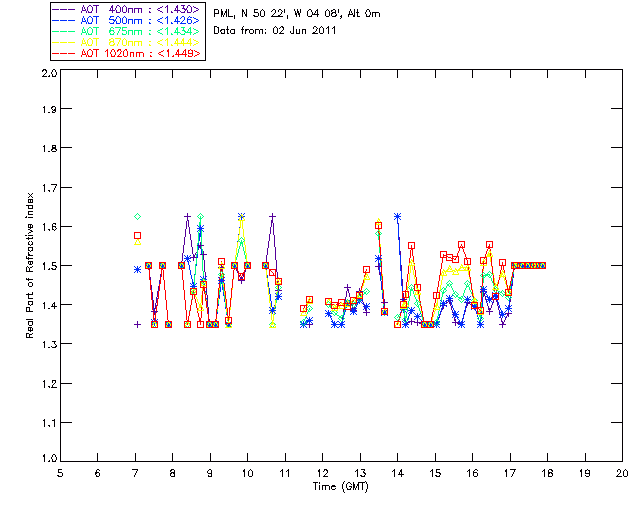Click the x-axis tick label 18
This screenshot has width=640, height=512.
[x=547, y=473]
